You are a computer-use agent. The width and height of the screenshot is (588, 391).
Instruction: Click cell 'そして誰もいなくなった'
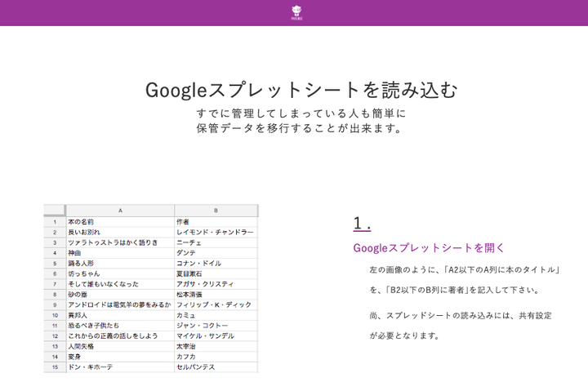coord(120,284)
